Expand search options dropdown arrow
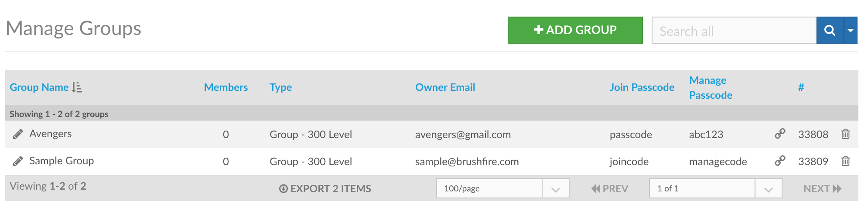The width and height of the screenshot is (868, 215). (x=851, y=30)
